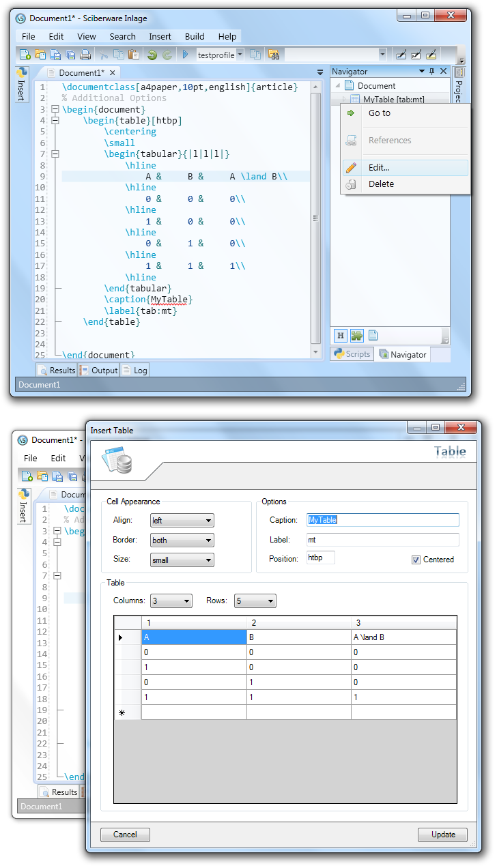Close the Document1* editor tab

(113, 72)
